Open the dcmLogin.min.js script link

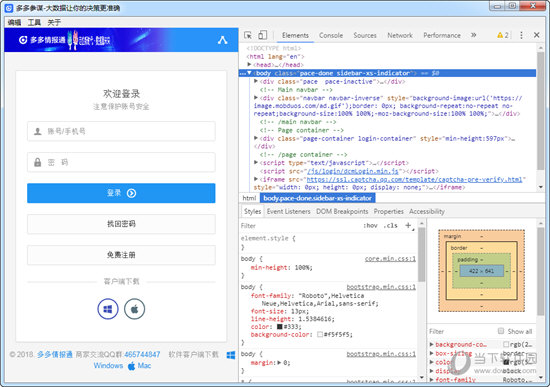(353, 171)
